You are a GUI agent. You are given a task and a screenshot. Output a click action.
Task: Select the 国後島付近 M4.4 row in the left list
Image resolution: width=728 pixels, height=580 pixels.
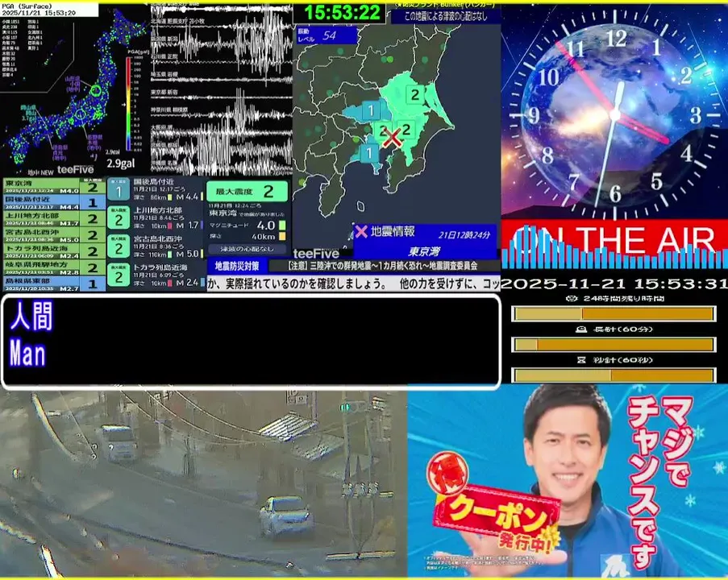[x=54, y=202]
